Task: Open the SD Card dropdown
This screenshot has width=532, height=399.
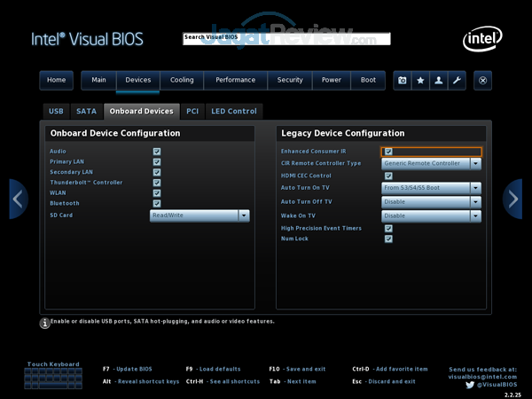Action: (x=199, y=215)
